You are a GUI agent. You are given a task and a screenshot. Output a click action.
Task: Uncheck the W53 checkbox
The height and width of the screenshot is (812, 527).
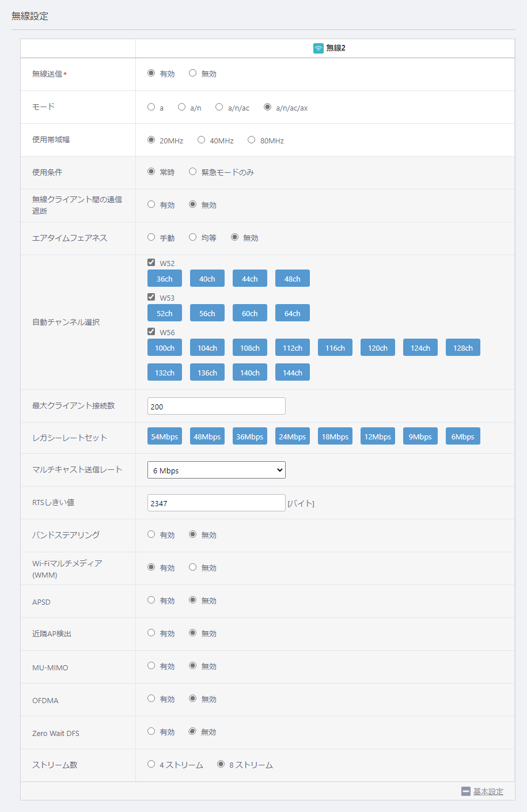coord(151,297)
